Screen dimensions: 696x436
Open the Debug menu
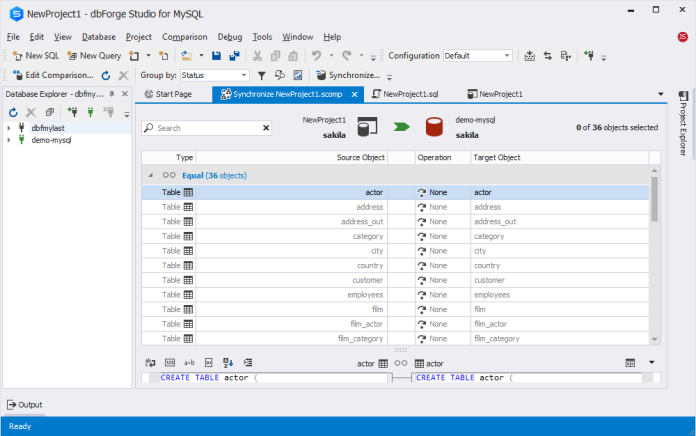pyautogui.click(x=230, y=37)
